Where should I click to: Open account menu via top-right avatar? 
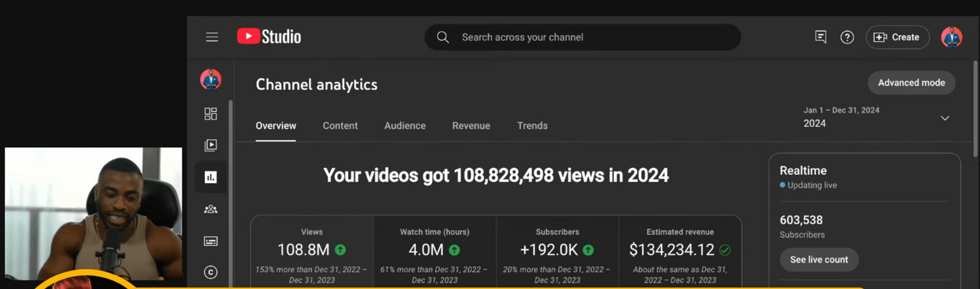[952, 37]
